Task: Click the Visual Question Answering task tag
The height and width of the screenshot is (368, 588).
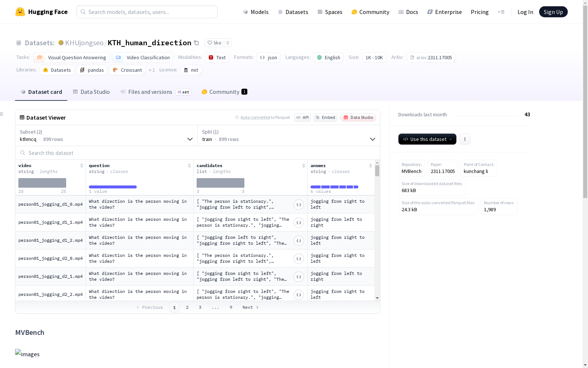Action: tap(71, 57)
